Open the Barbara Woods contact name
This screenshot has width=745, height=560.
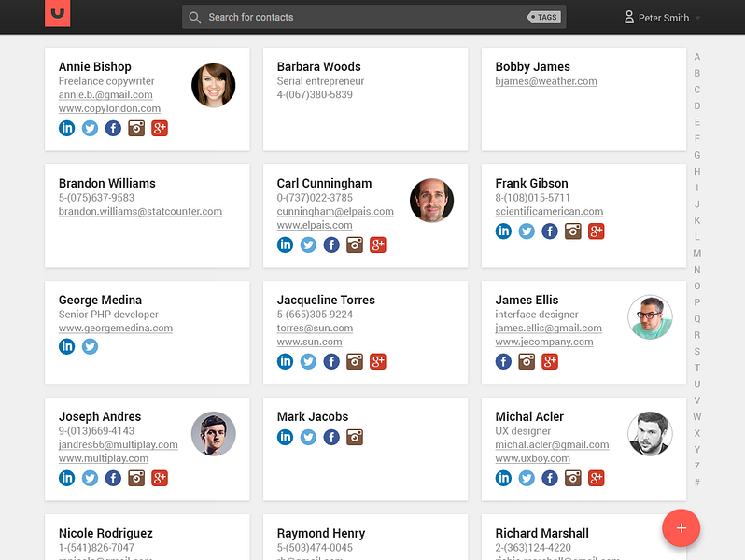pos(318,66)
